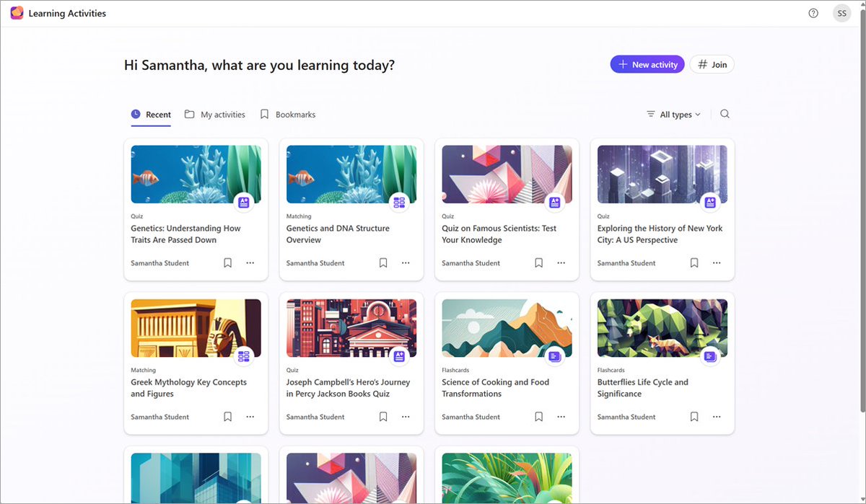Viewport: 866px width, 504px height.
Task: Open the help question mark icon
Action: (x=813, y=13)
